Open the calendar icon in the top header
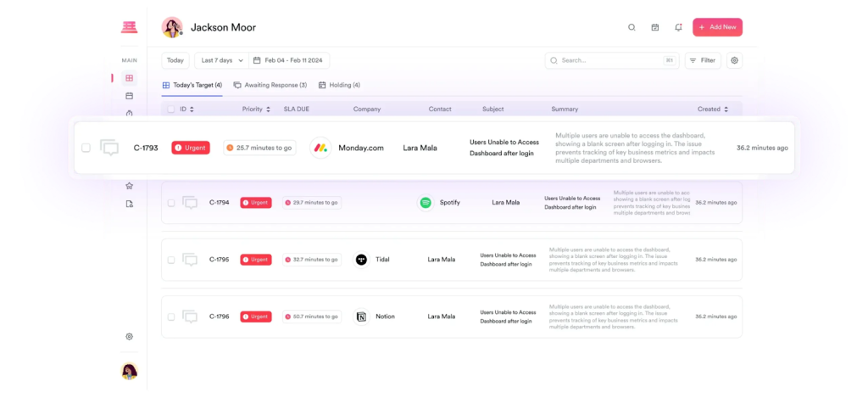This screenshot has width=868, height=398. (655, 27)
